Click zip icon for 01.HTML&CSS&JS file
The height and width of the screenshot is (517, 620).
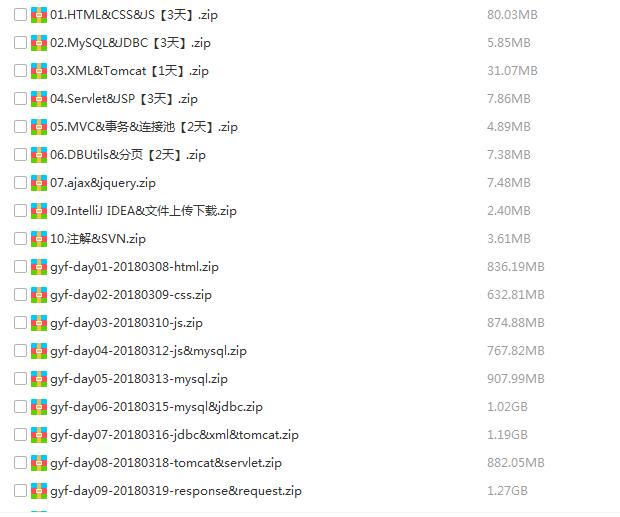tap(39, 15)
